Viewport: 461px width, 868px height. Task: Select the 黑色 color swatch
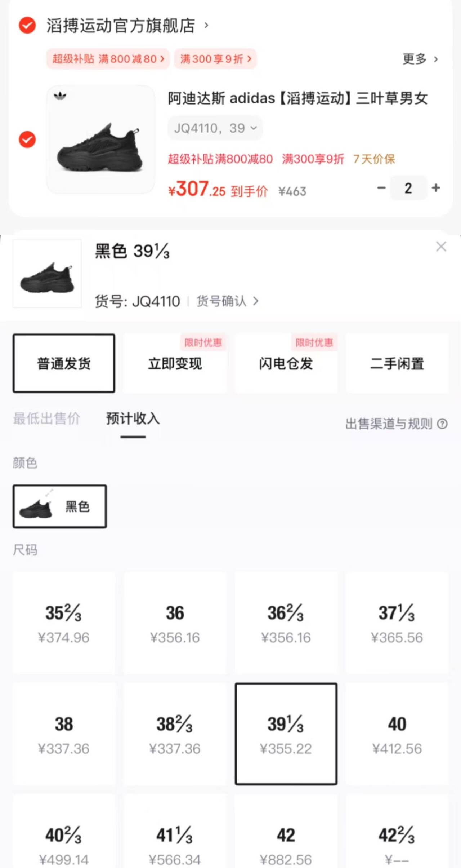click(60, 506)
